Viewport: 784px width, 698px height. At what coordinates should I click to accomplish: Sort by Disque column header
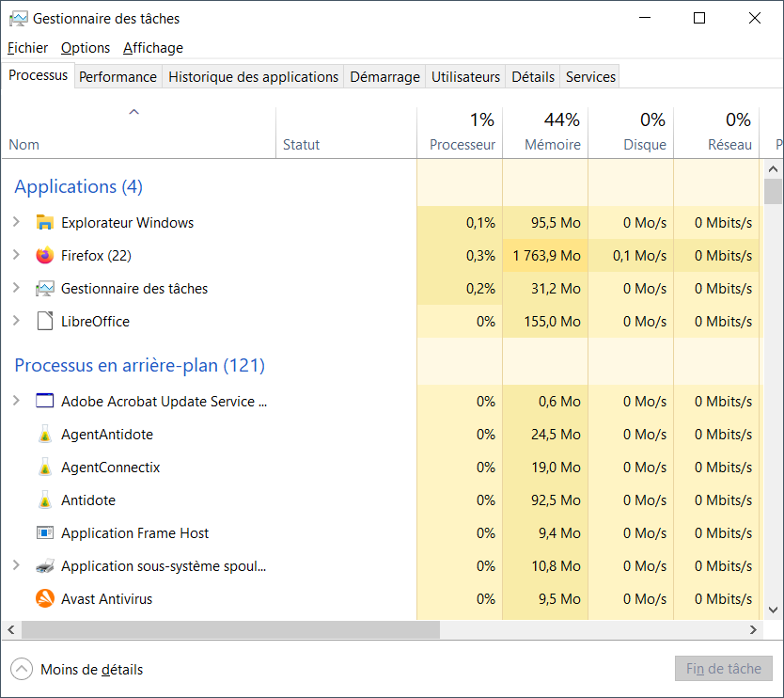point(631,133)
